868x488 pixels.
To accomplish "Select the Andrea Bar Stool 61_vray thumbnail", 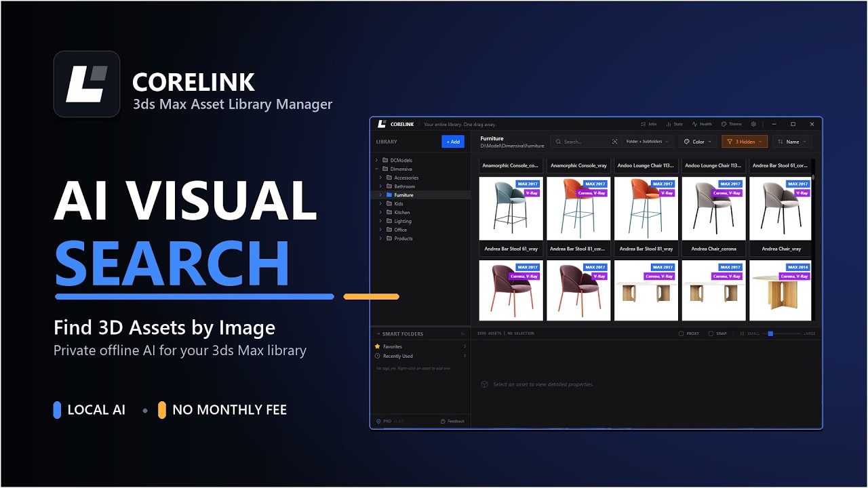I will click(511, 208).
